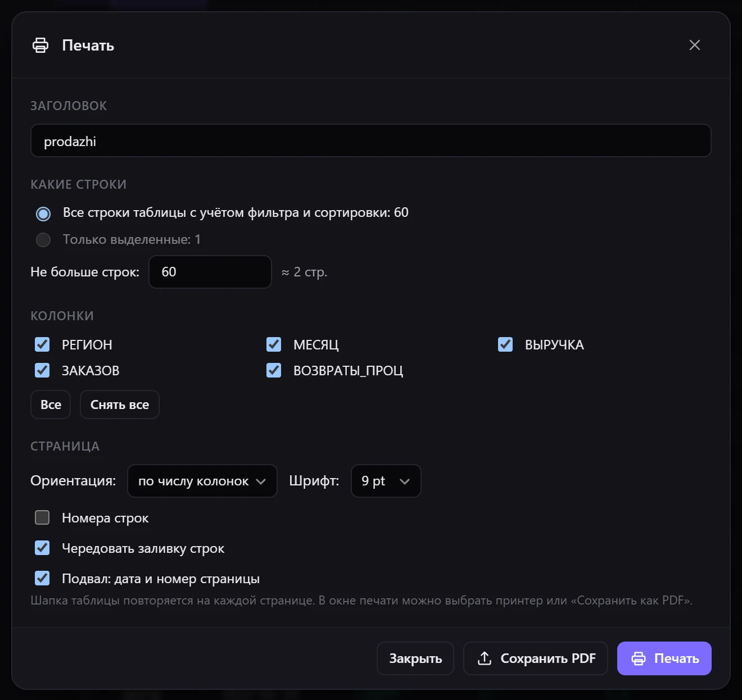
Task: Toggle Подвал: дата и номер страницы checkbox
Action: click(42, 578)
